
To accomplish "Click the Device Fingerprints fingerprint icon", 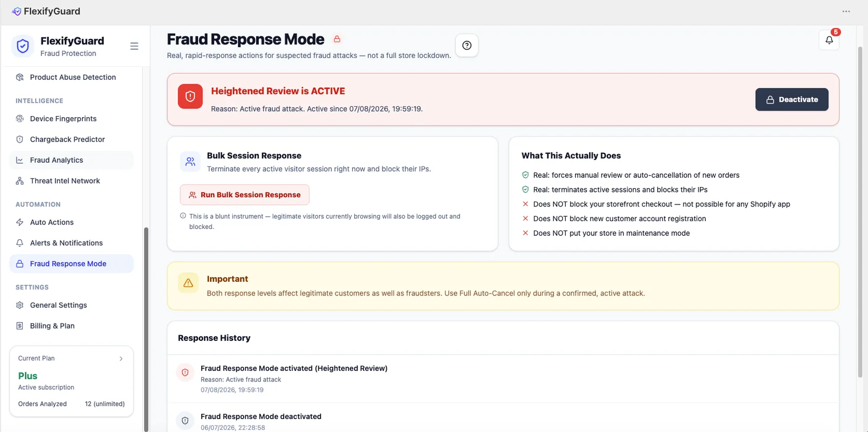I will point(20,119).
